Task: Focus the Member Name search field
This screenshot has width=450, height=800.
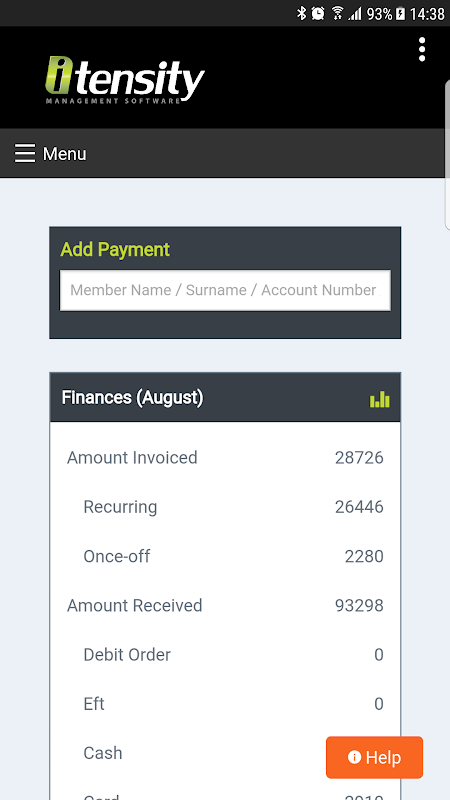Action: (225, 290)
